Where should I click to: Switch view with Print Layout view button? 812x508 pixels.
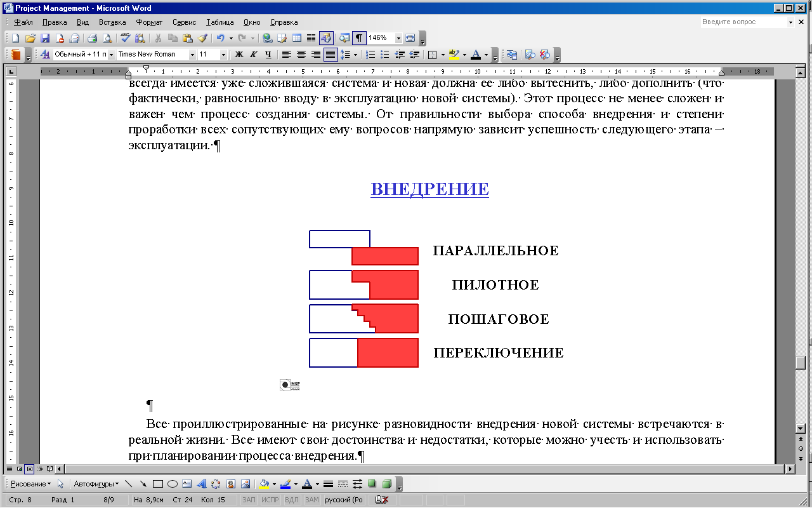tap(29, 469)
